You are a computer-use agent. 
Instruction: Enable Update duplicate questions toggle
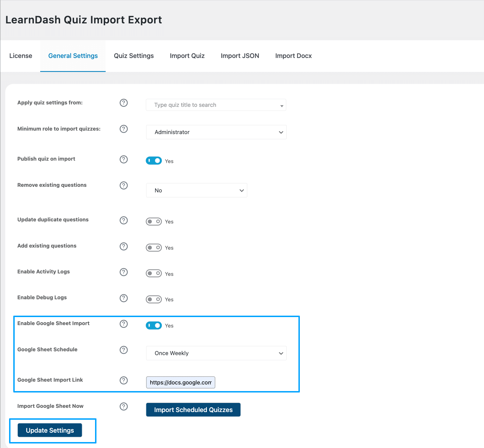tap(154, 221)
